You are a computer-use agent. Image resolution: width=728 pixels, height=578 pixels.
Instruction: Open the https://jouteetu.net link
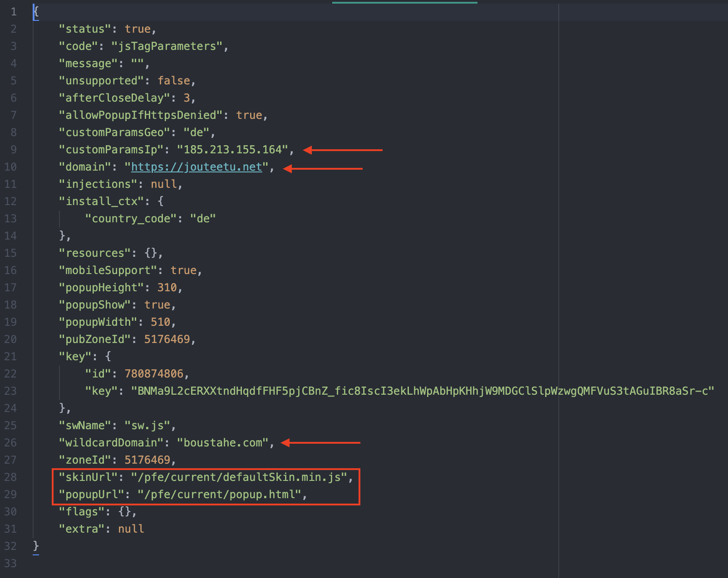tap(197, 167)
